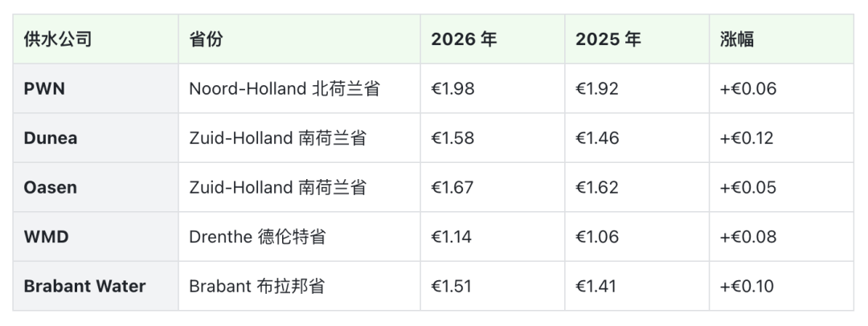This screenshot has height=326, width=868.
Task: Click the Noord-Holland 北荷兰省 cell
Action: click(285, 88)
